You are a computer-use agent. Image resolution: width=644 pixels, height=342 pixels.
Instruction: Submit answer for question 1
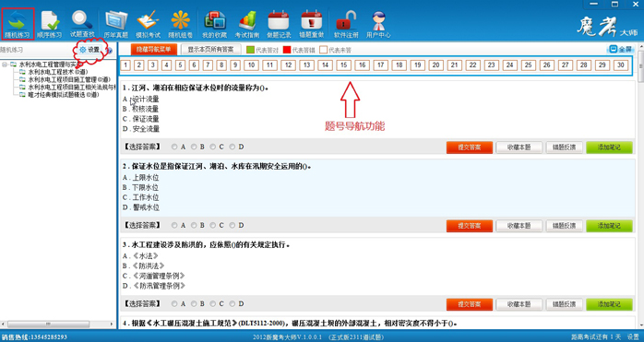pyautogui.click(x=470, y=147)
